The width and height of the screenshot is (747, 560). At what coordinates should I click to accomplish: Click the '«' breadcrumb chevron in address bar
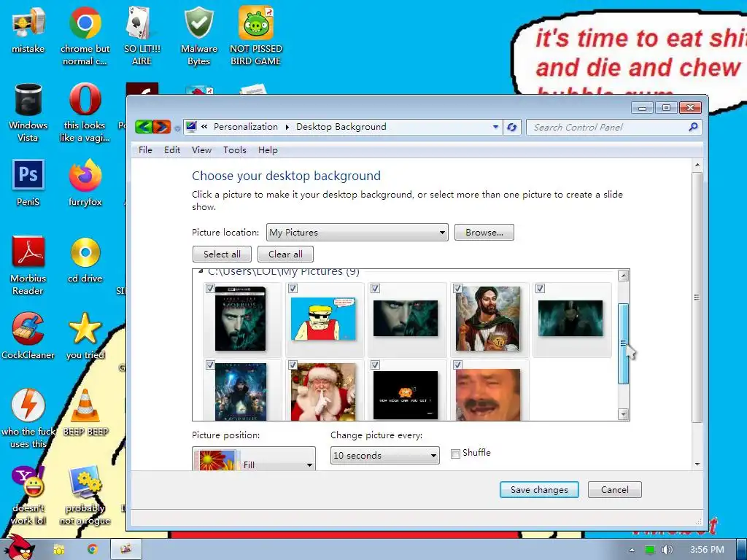204,127
